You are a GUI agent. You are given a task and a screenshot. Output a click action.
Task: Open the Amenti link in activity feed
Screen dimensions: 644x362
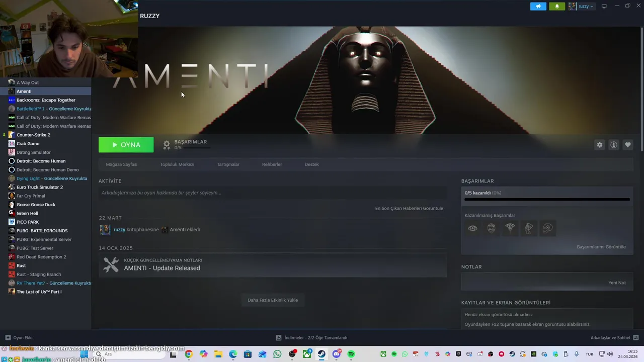tap(177, 230)
